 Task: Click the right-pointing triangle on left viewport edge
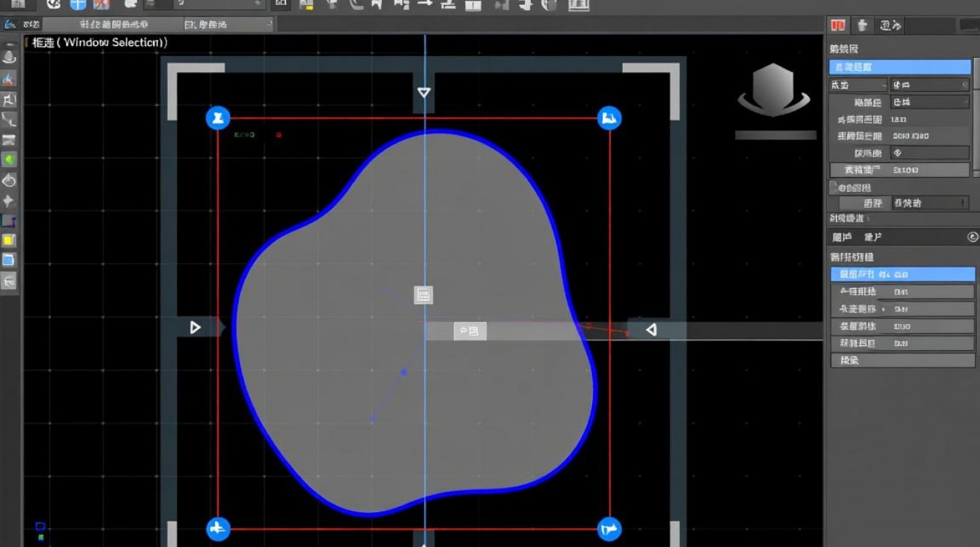pos(195,327)
